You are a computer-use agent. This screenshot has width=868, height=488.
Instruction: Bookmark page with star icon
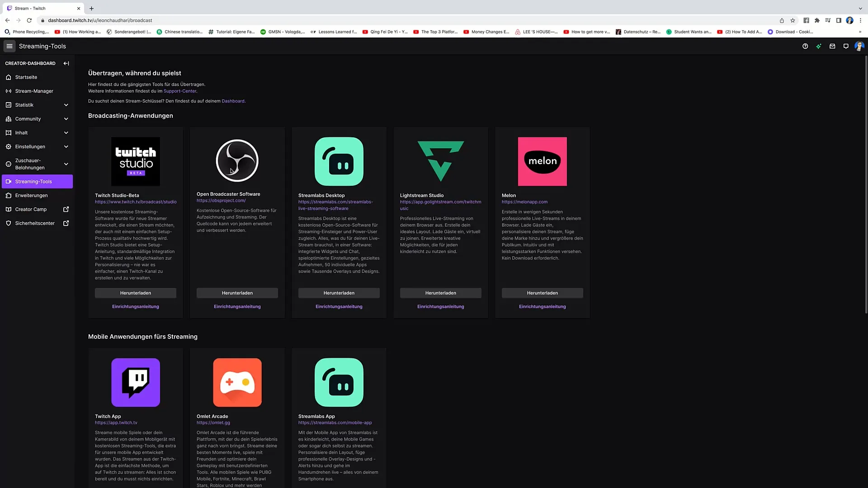tap(793, 20)
